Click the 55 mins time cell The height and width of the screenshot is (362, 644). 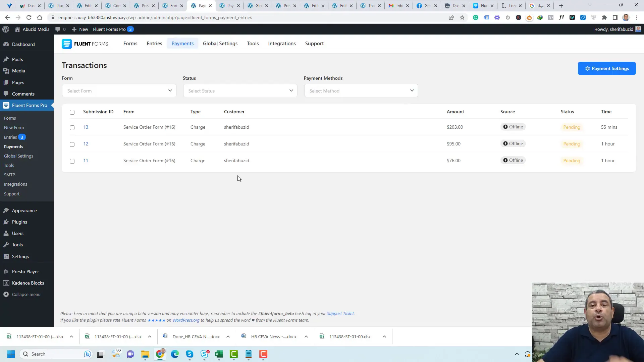click(609, 127)
